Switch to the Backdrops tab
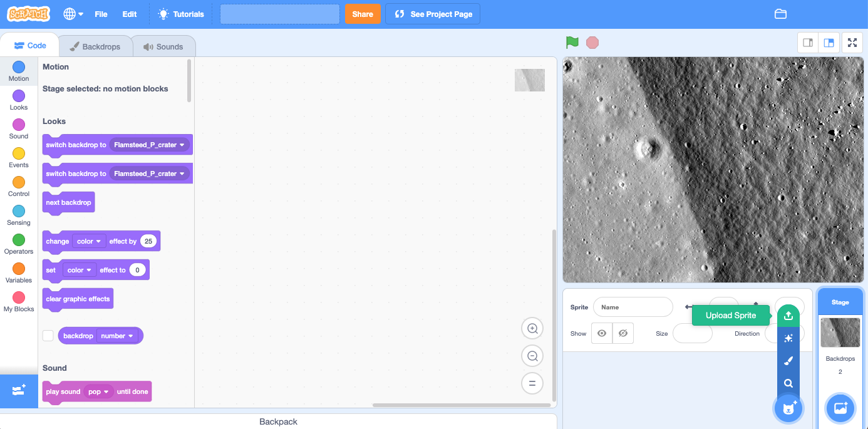This screenshot has width=868, height=429. [x=95, y=46]
